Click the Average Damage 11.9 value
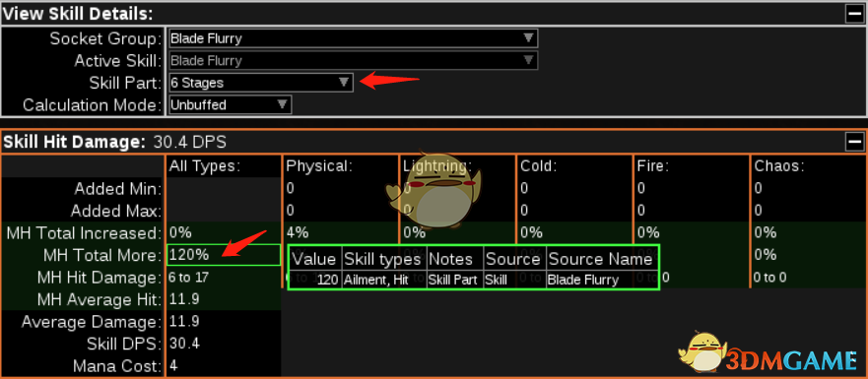The image size is (868, 379). pyautogui.click(x=185, y=322)
